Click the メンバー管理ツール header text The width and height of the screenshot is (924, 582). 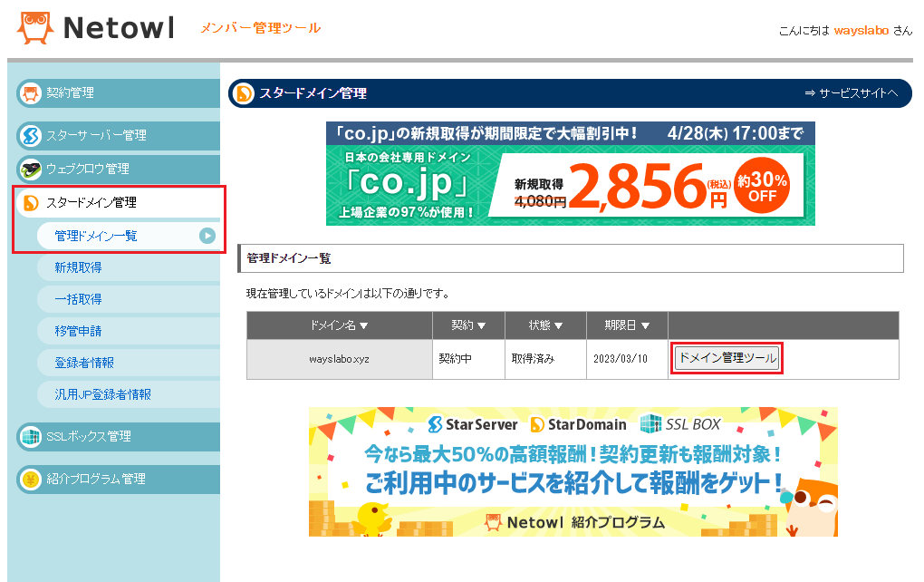click(261, 28)
